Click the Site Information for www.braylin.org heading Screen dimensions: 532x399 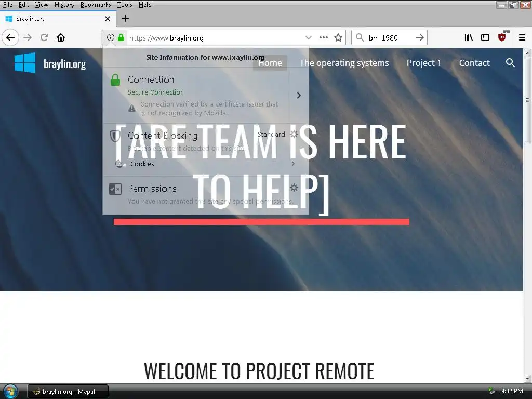(x=205, y=57)
